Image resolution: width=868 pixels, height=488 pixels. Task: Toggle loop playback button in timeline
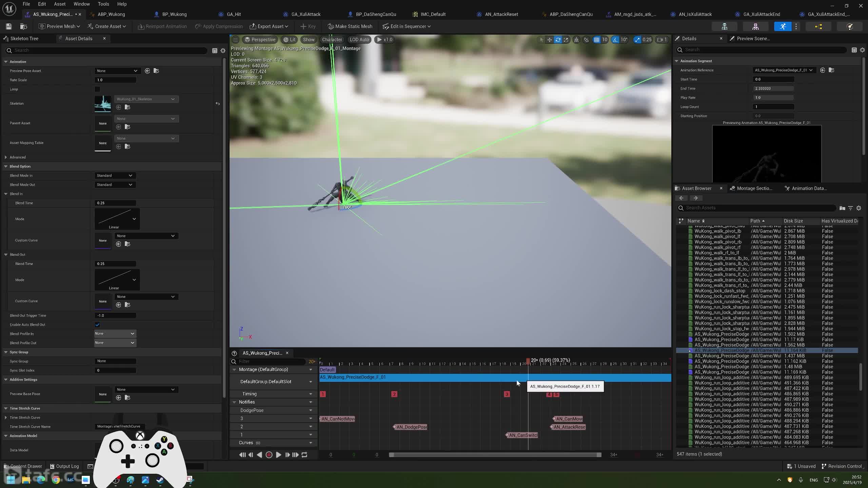tap(304, 455)
